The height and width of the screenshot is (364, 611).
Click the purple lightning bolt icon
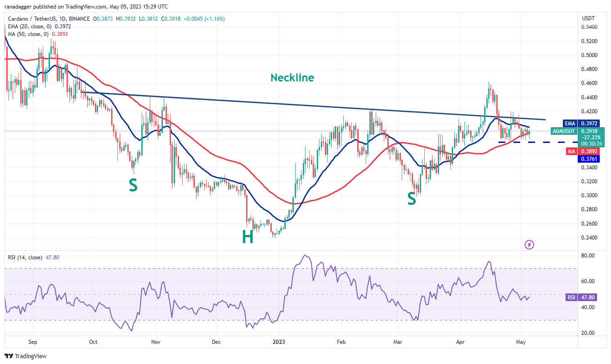pyautogui.click(x=530, y=244)
